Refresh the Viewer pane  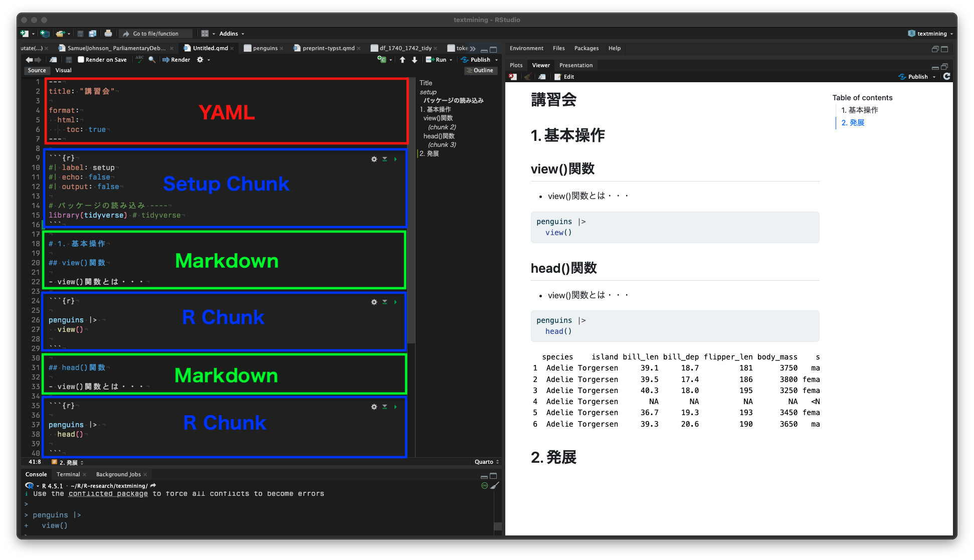(x=946, y=77)
